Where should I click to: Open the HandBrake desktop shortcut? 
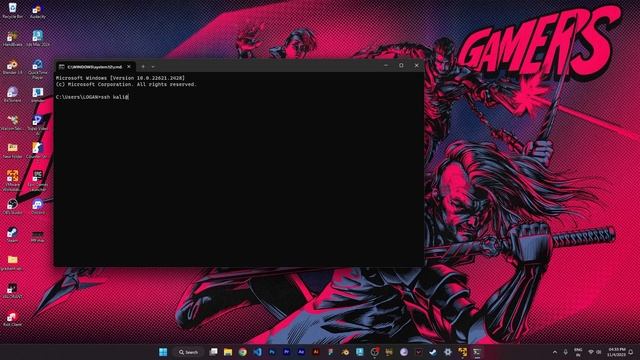pyautogui.click(x=12, y=39)
